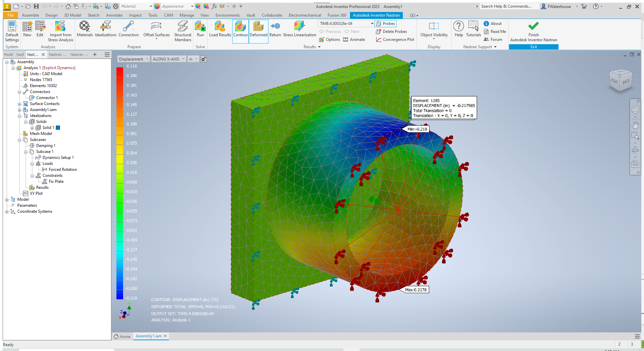Open the Assembly1.iam document tab

tap(149, 336)
